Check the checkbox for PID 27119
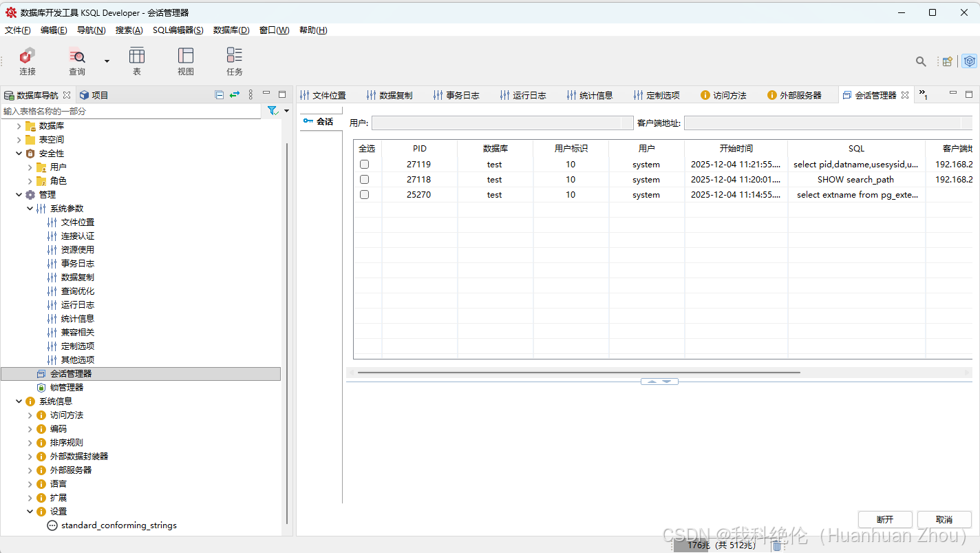Image resolution: width=980 pixels, height=553 pixels. pyautogui.click(x=365, y=165)
